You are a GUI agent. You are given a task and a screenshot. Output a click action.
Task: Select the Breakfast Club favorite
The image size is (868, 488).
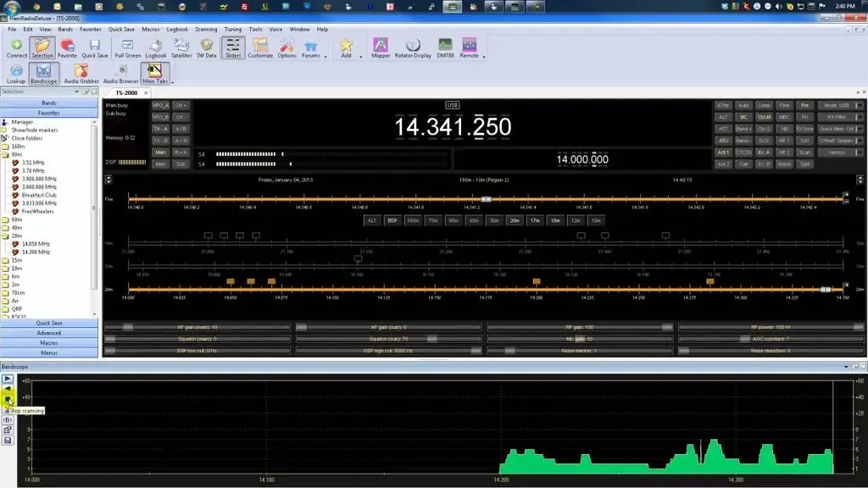tap(39, 196)
